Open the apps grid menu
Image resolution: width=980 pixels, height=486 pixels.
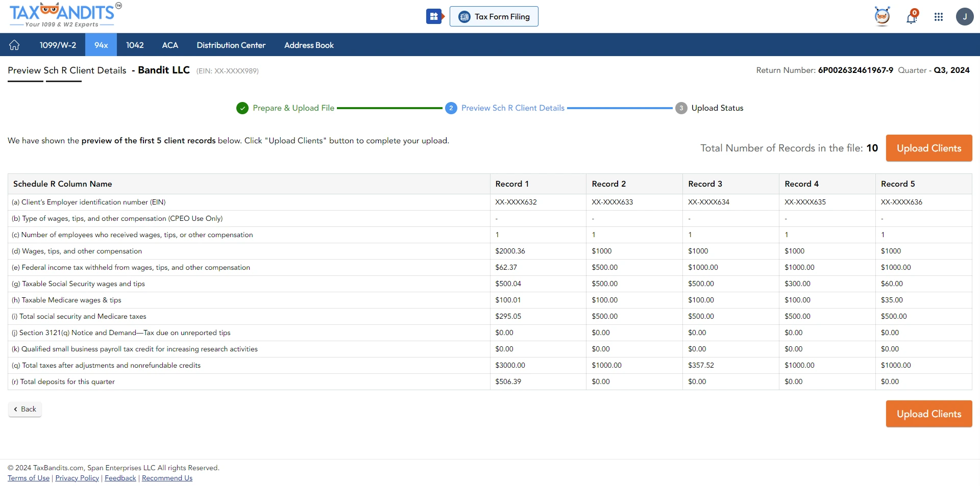(939, 17)
